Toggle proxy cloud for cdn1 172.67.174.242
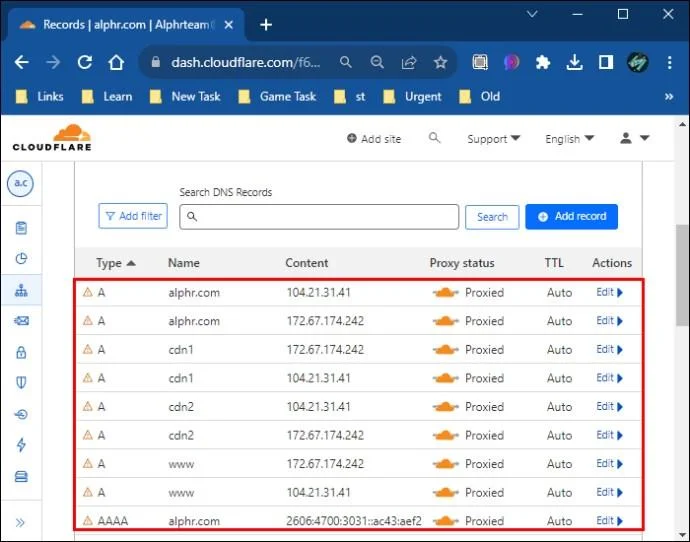Viewport: 690px width, 542px height. tap(445, 350)
